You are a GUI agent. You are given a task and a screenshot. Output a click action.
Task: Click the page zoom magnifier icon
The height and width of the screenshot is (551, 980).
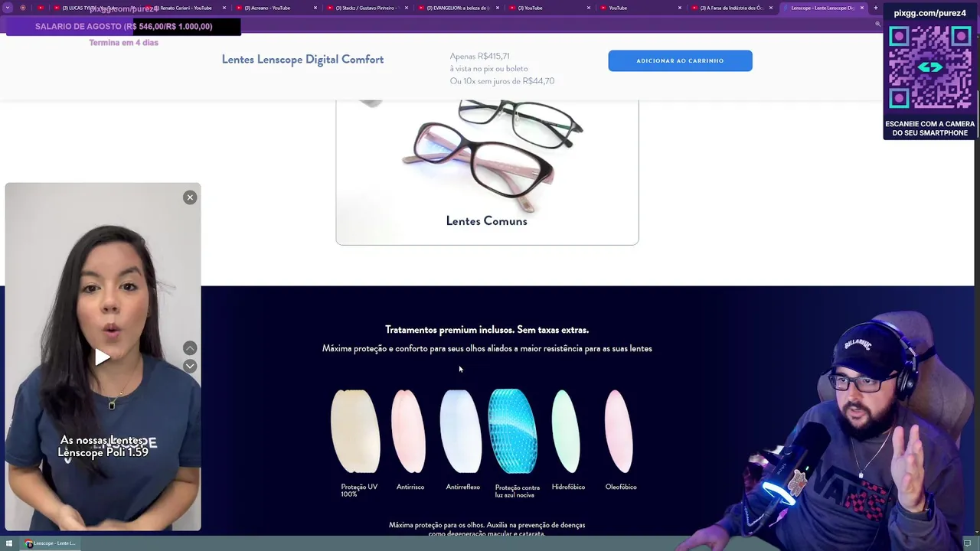coord(877,24)
